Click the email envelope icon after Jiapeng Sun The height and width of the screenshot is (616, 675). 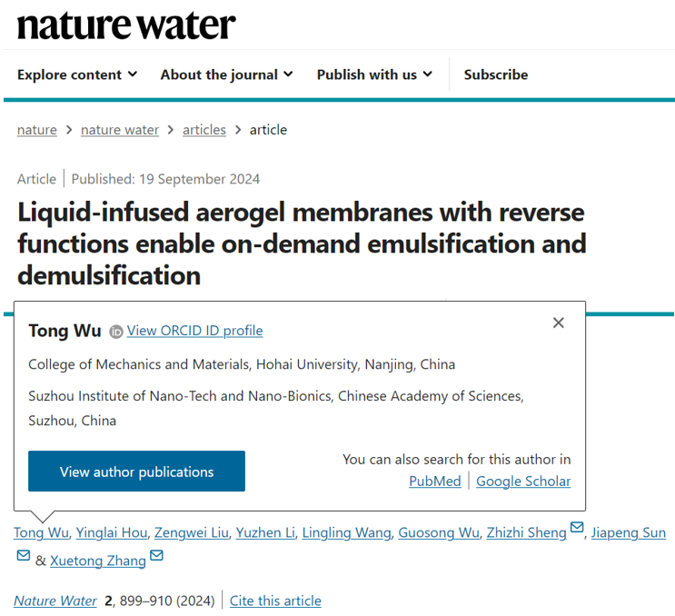(23, 556)
